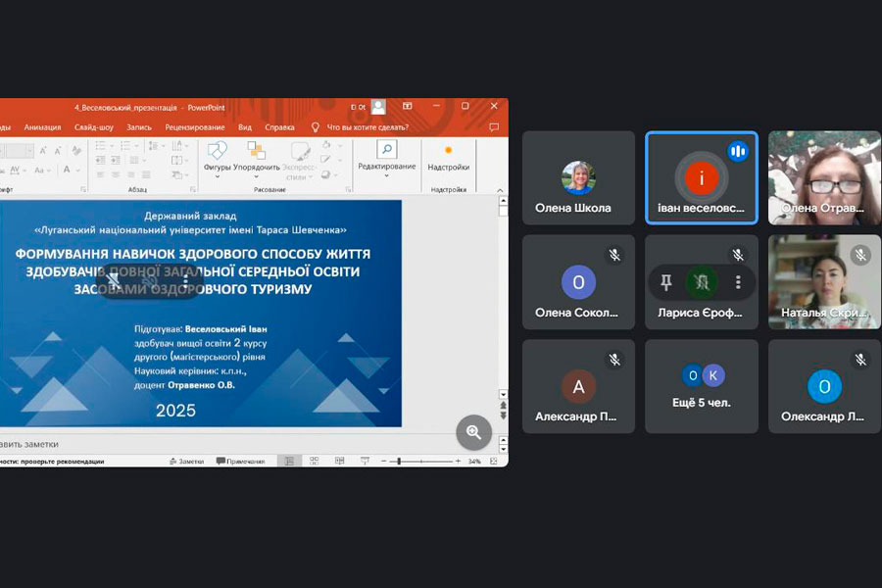The image size is (882, 588).
Task: Click muted mic on Олександр Л... tile
Action: tap(860, 359)
